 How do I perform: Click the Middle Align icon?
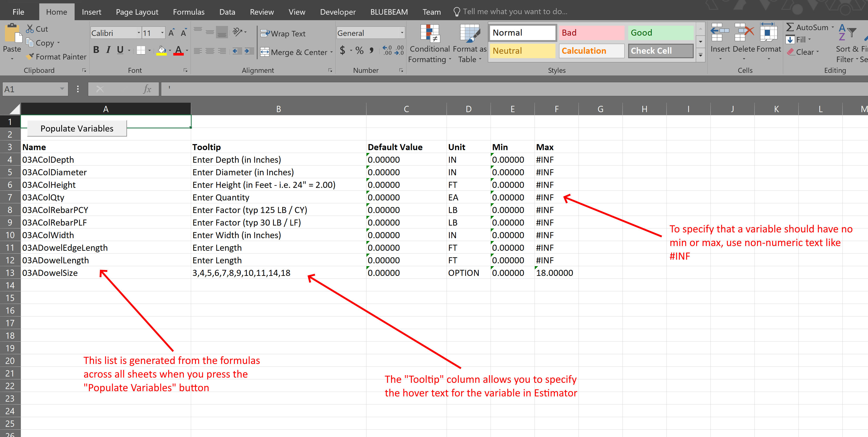(x=210, y=32)
